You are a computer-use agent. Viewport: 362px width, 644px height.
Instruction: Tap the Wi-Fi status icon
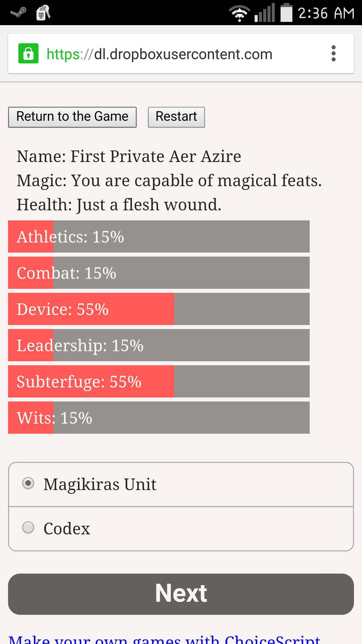tap(239, 13)
